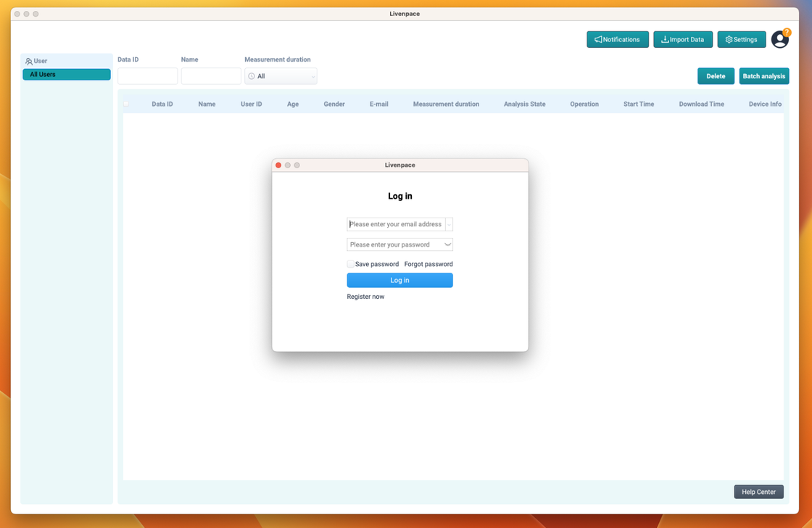Click the orange help badge on avatar

787,33
